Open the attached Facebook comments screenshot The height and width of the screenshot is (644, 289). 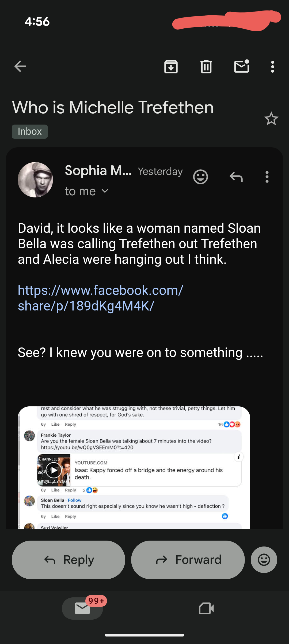point(134,467)
